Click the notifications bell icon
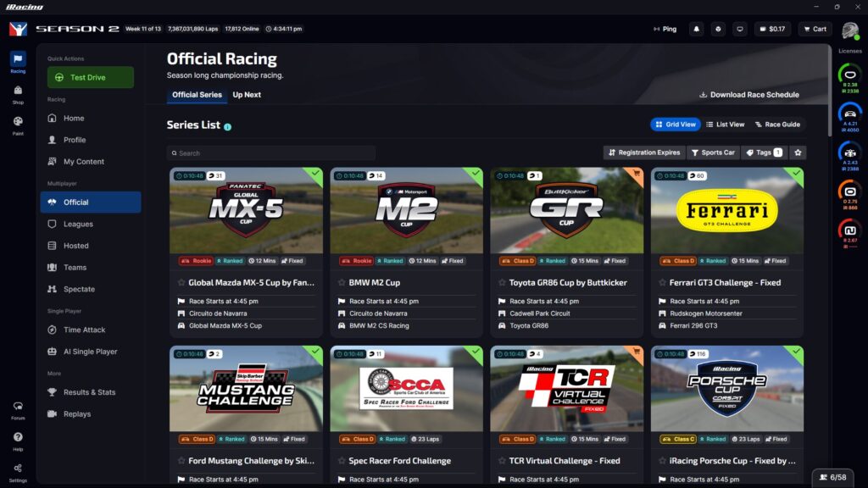This screenshot has height=488, width=868. pos(697,29)
